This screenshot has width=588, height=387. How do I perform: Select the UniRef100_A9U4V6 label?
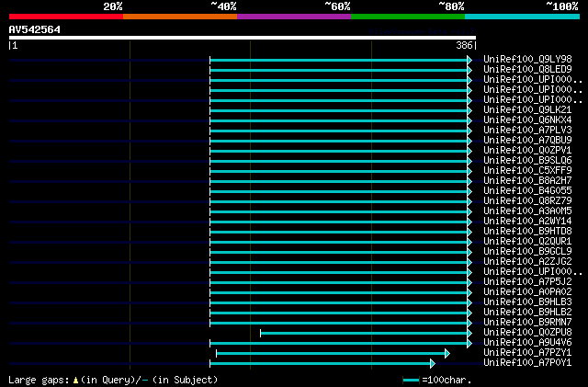point(527,342)
